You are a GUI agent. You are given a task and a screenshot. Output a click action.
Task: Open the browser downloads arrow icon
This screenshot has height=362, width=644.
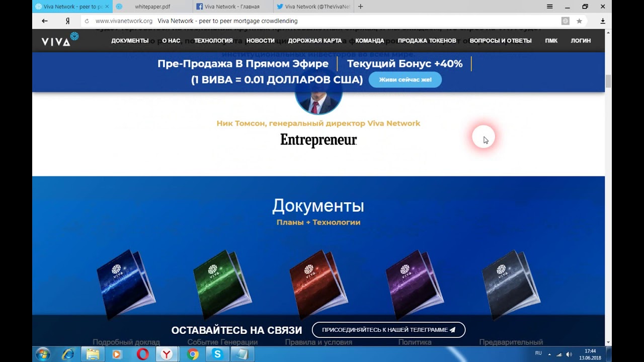(x=603, y=21)
